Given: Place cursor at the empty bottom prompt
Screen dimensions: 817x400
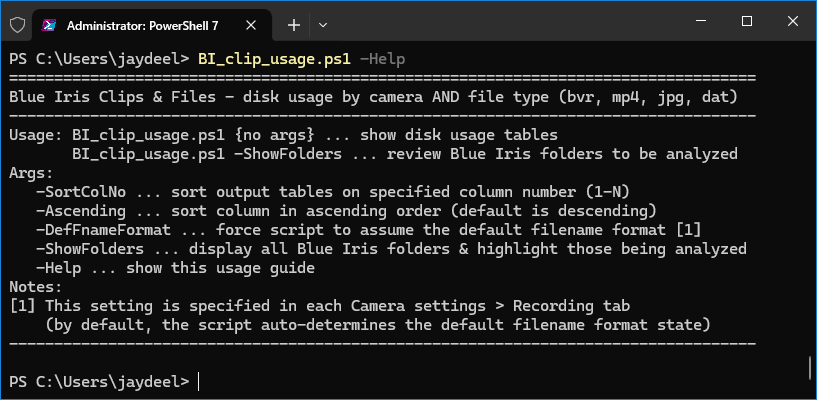Looking at the screenshot, I should 199,382.
